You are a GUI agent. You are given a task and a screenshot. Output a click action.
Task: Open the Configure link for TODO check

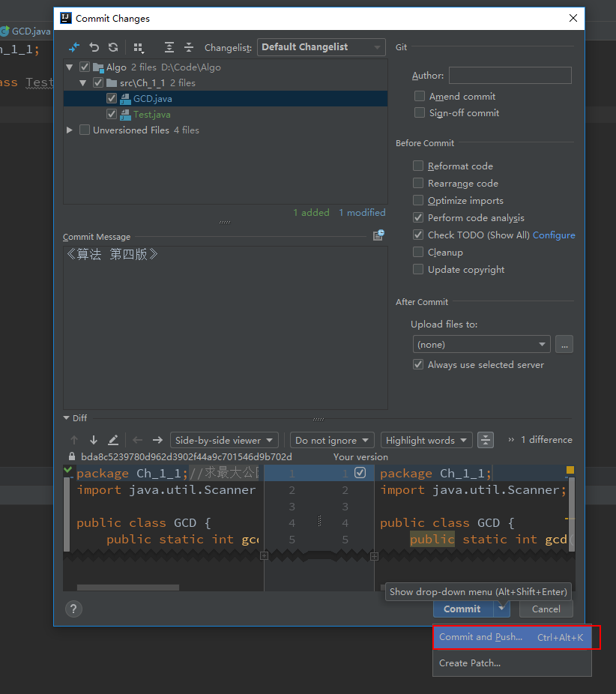pyautogui.click(x=554, y=235)
